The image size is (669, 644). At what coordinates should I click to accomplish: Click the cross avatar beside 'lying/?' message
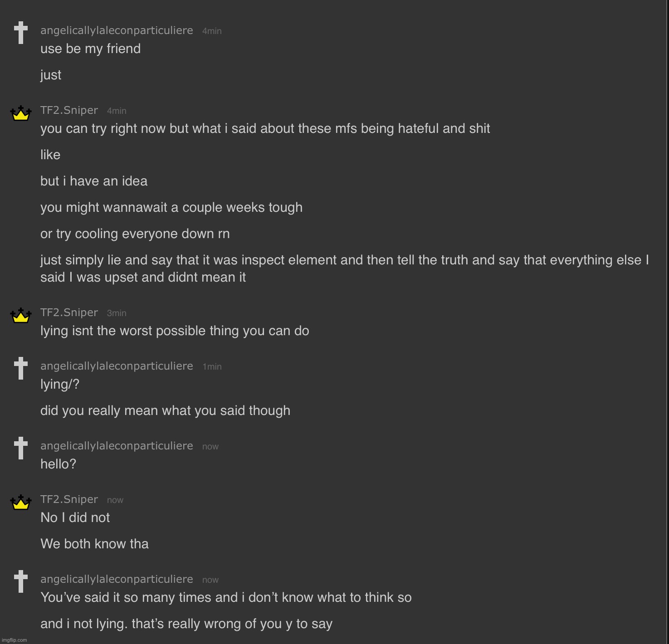[x=20, y=368]
